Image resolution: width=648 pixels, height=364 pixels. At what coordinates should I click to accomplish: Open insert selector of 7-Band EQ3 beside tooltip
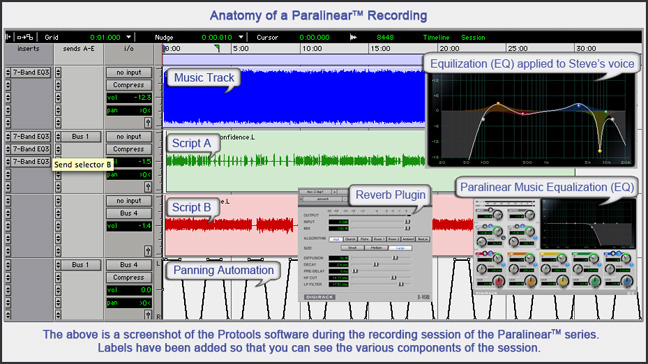click(x=8, y=162)
